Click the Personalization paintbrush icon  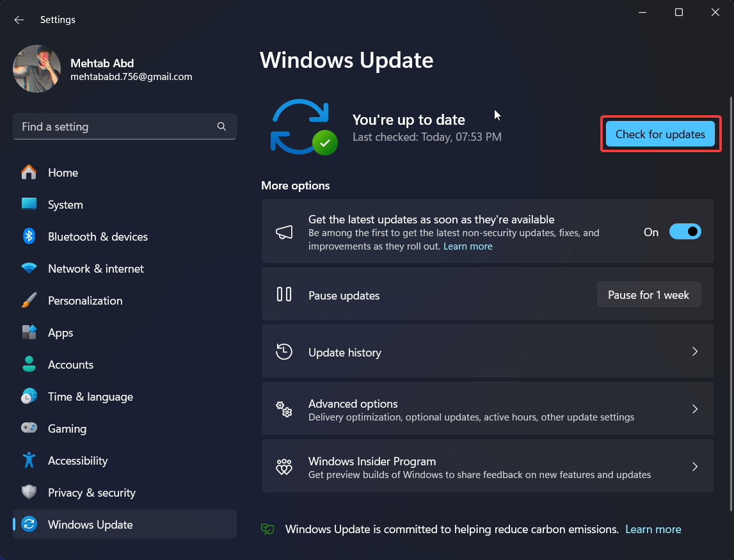[x=29, y=300]
